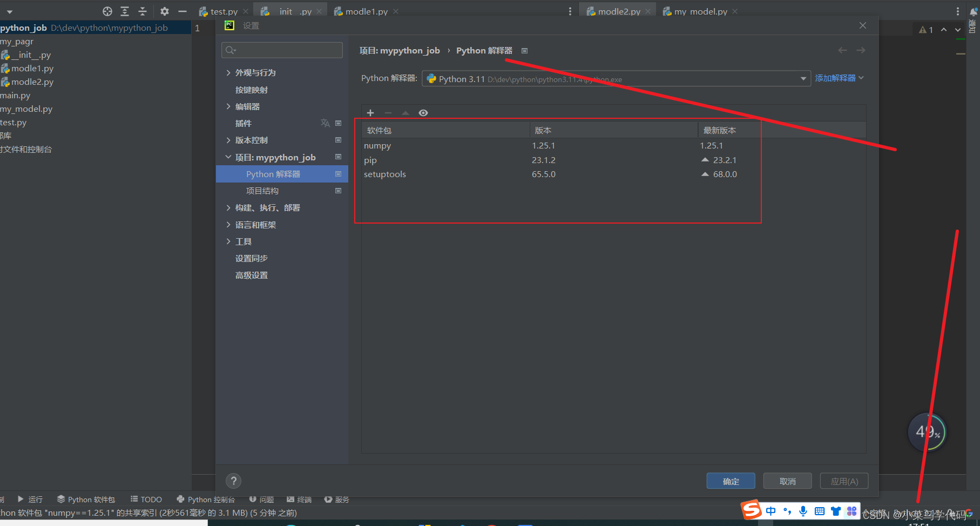Viewport: 980px width, 526px height.
Task: Open project view dropdown arrow at top-left
Action: 10,12
